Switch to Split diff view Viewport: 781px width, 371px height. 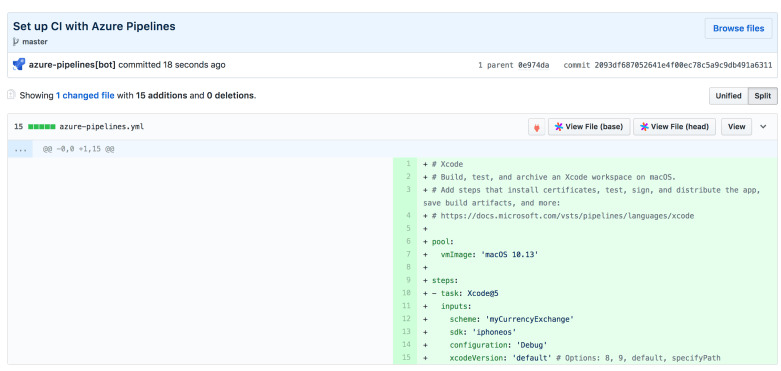pyautogui.click(x=763, y=96)
